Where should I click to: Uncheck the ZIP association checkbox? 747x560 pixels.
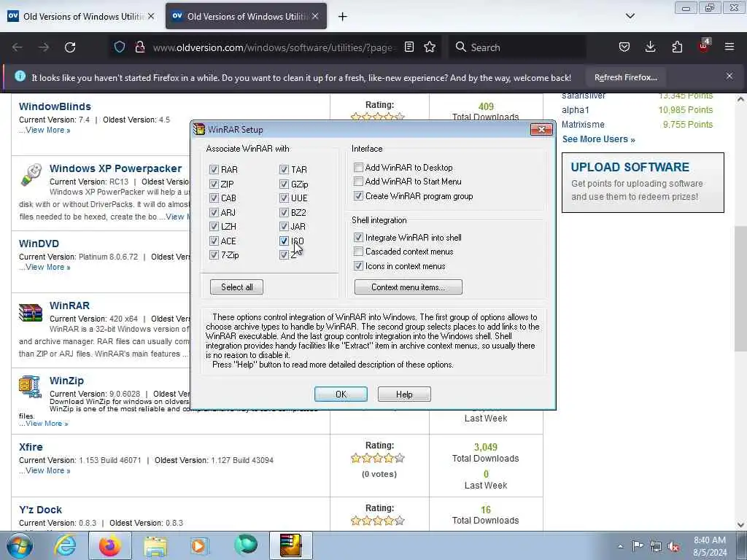(214, 184)
